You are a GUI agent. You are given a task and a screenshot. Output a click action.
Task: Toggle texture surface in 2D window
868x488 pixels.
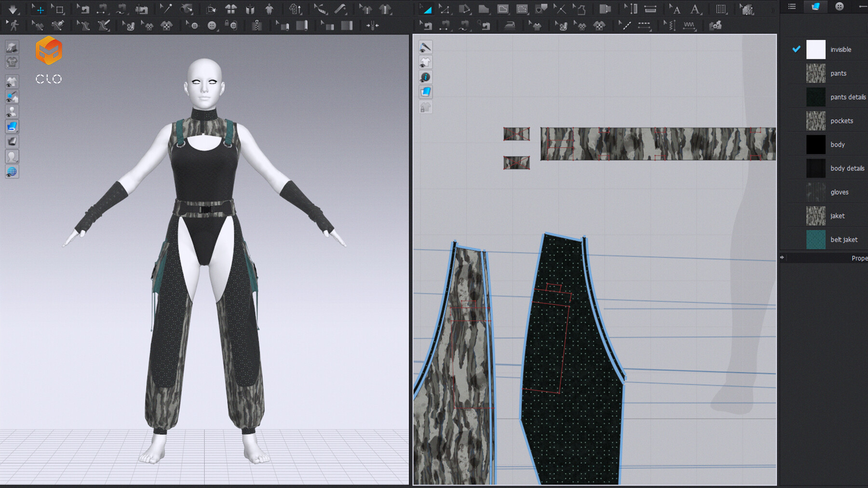click(x=425, y=92)
